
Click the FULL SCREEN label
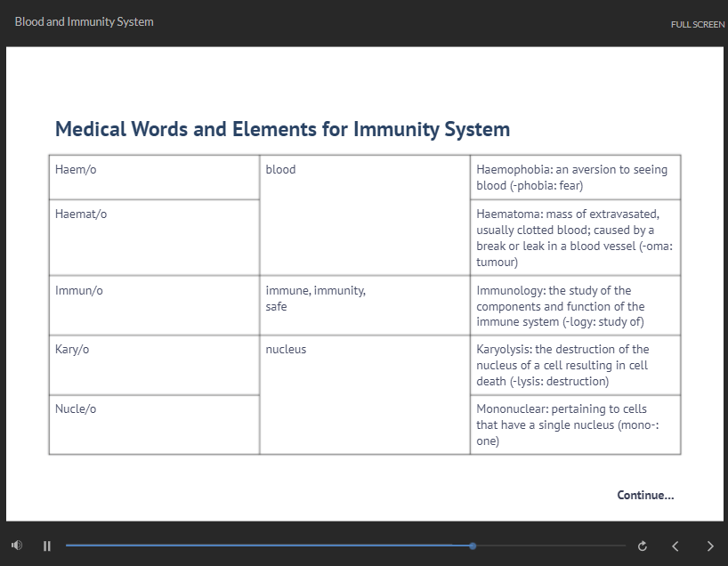point(698,24)
